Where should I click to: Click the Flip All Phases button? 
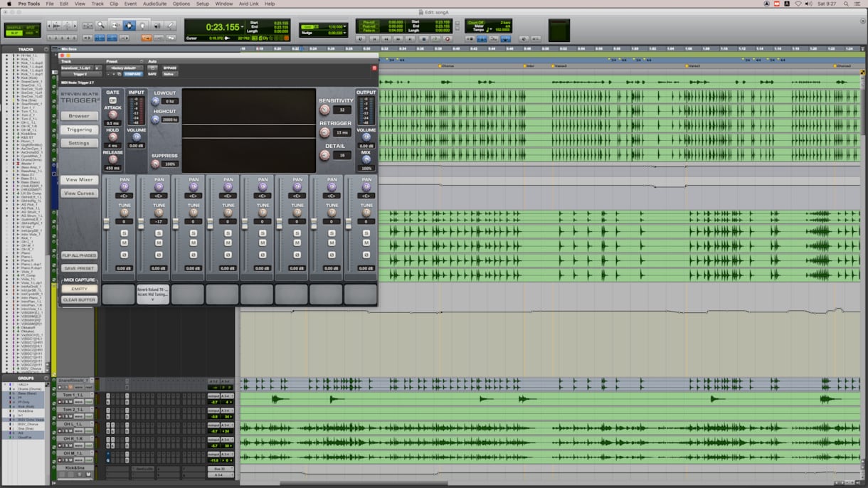coord(79,255)
